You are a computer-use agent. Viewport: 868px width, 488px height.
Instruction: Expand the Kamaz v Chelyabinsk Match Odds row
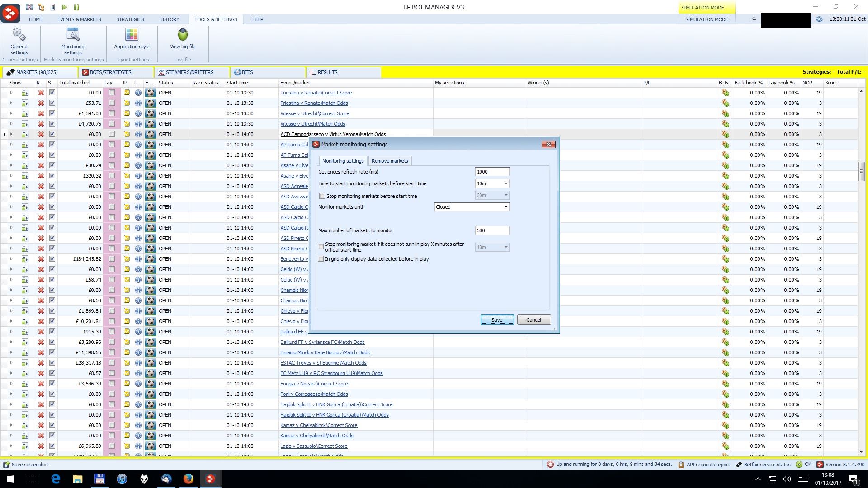(11, 436)
